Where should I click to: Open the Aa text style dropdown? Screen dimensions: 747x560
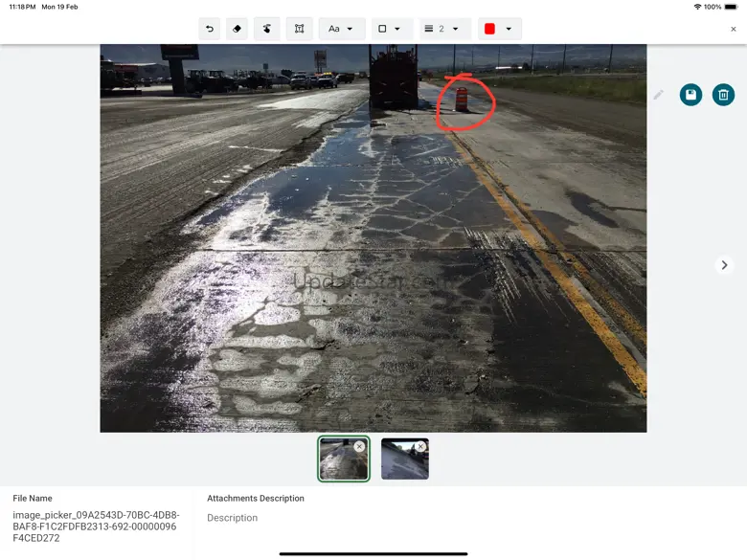tap(342, 29)
